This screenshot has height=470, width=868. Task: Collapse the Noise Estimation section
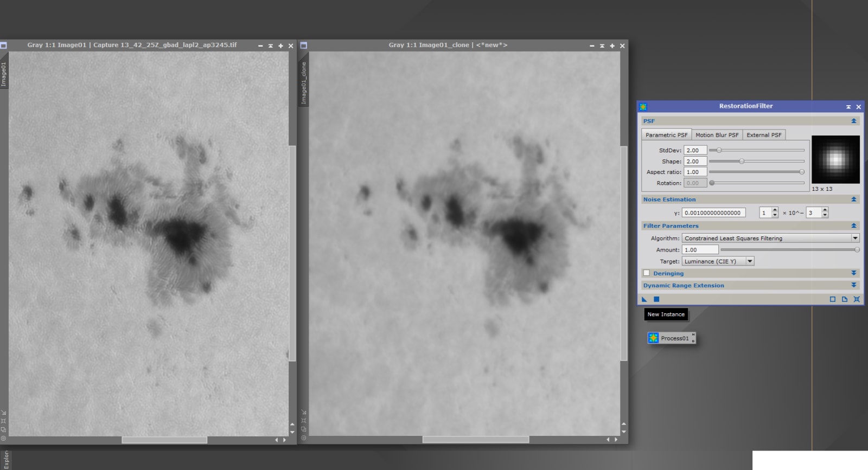(854, 199)
